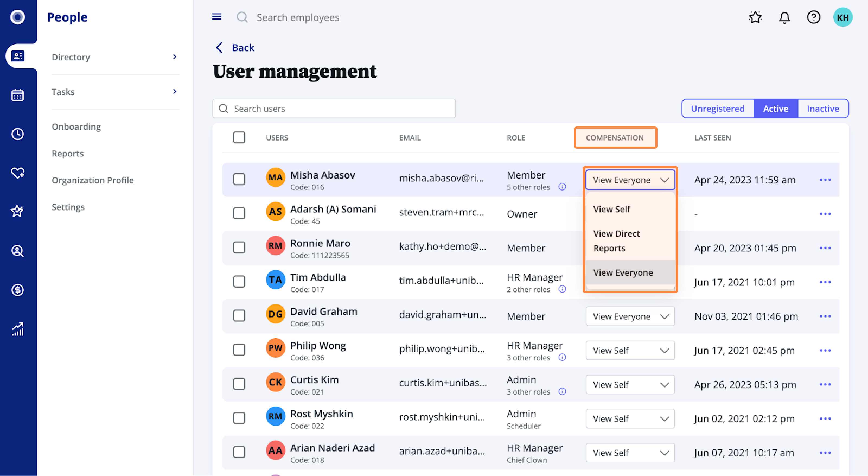Check the Misha Abasov row checkbox
The width and height of the screenshot is (868, 476).
pyautogui.click(x=239, y=179)
